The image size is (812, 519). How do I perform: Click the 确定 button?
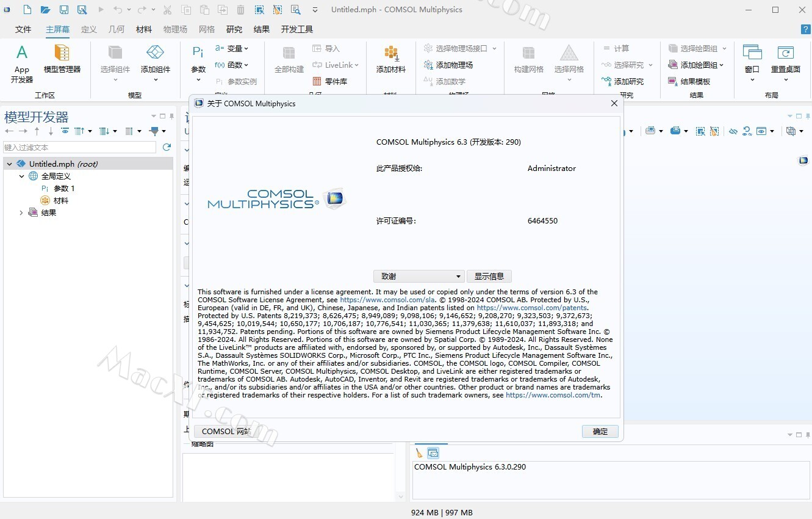point(600,431)
